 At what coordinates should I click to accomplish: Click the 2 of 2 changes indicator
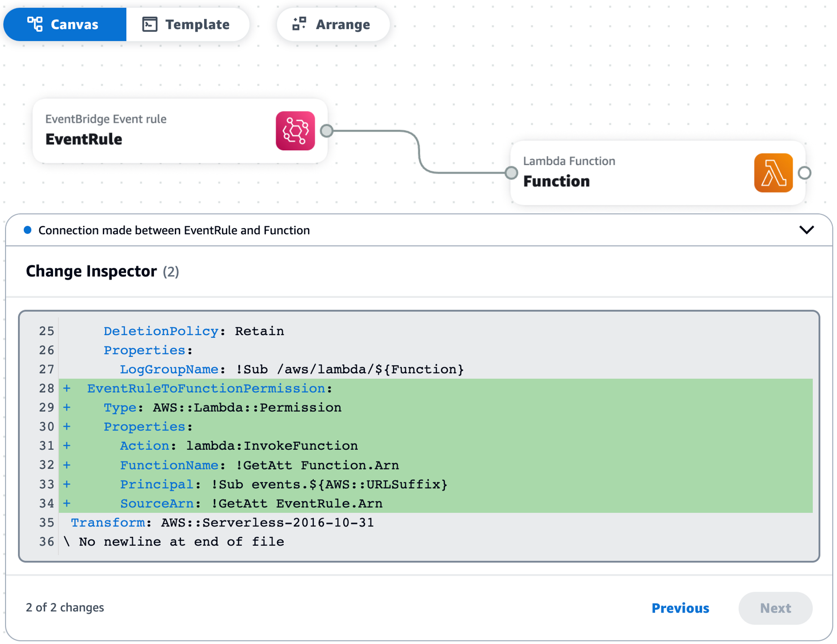point(65,608)
